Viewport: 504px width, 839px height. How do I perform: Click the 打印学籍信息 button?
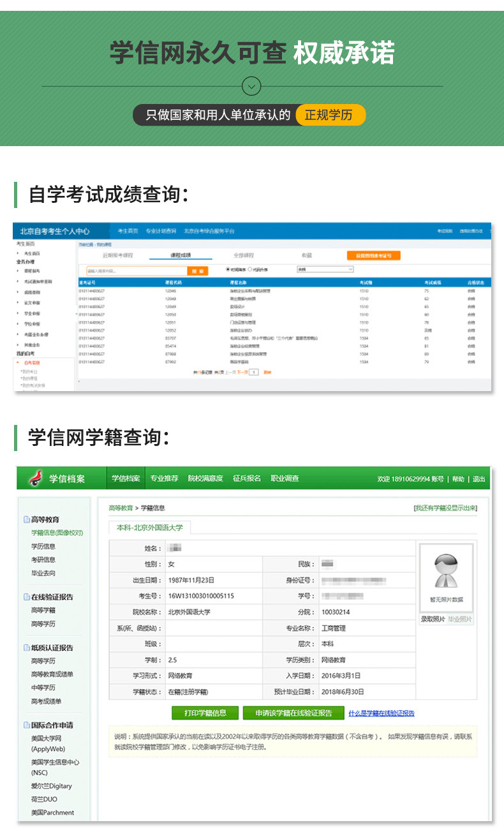[x=205, y=713]
